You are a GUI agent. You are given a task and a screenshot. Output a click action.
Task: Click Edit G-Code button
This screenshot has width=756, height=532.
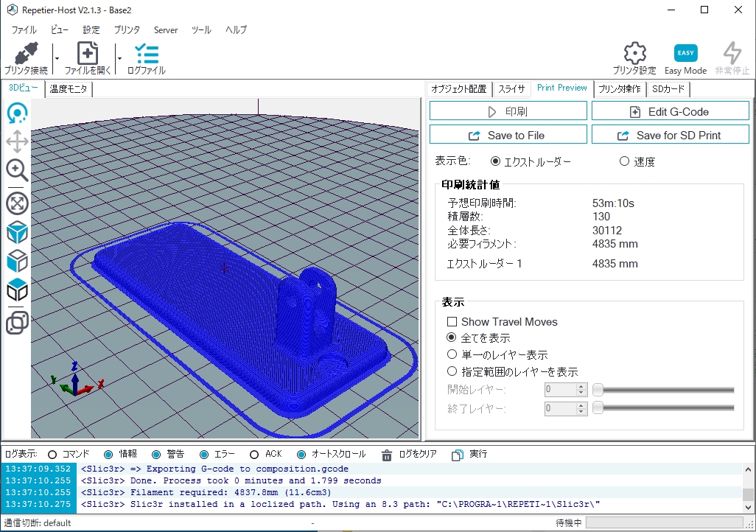(671, 111)
